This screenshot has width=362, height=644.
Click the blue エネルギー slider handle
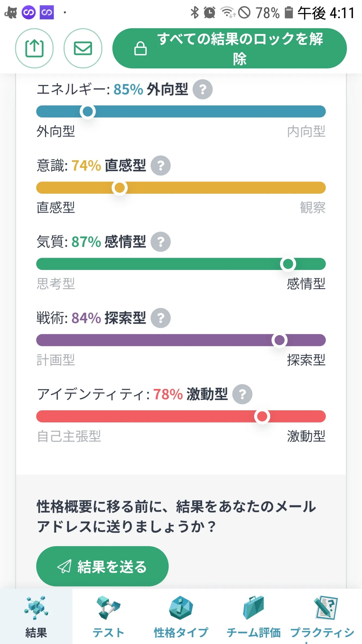click(88, 111)
